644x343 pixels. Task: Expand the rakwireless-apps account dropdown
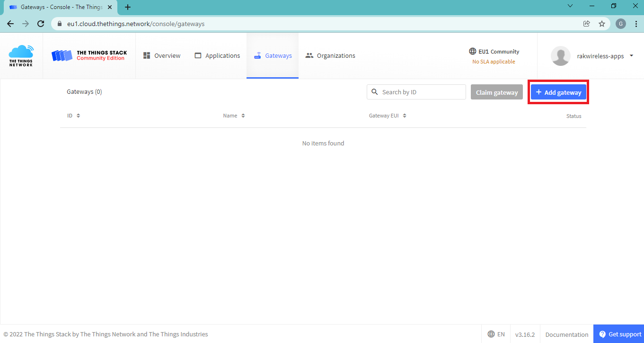coord(631,55)
